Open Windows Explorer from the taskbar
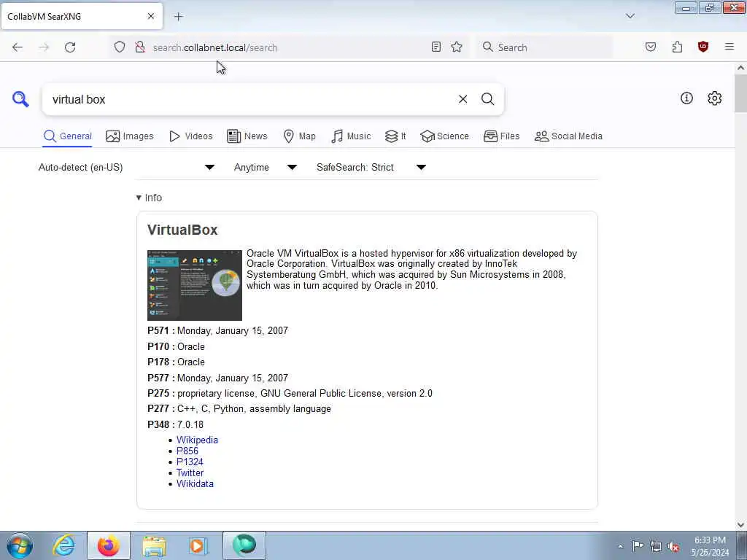This screenshot has width=747, height=560. [x=154, y=545]
